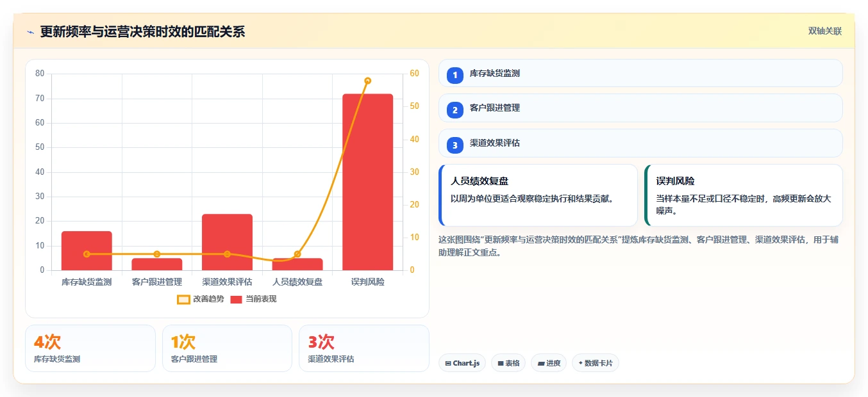868x397 pixels.
Task: Open the 渠道效果评估 list item
Action: click(x=640, y=143)
